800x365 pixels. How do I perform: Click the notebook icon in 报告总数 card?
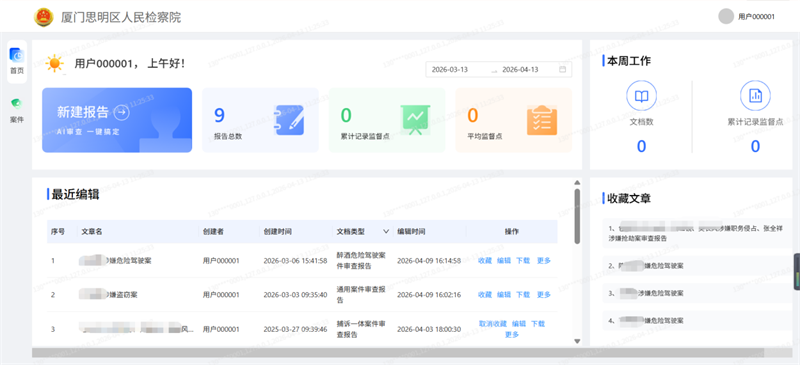pos(289,120)
